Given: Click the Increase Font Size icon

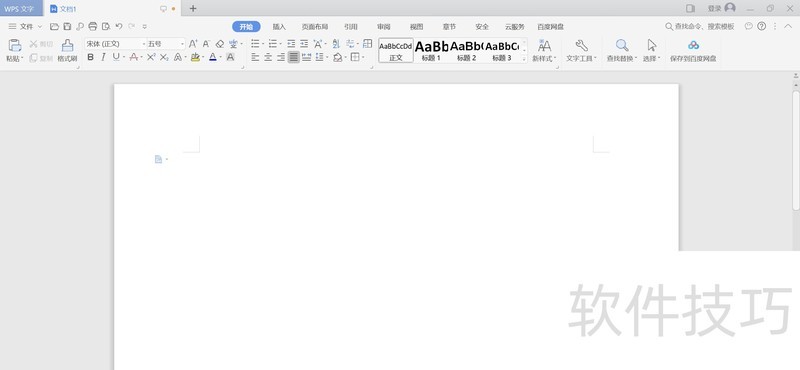Looking at the screenshot, I should pyautogui.click(x=193, y=44).
